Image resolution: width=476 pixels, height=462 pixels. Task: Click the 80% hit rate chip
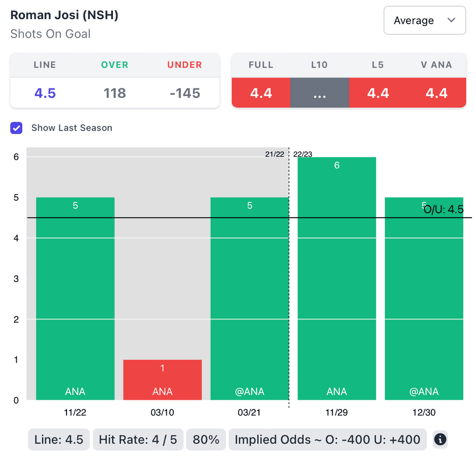coord(205,439)
